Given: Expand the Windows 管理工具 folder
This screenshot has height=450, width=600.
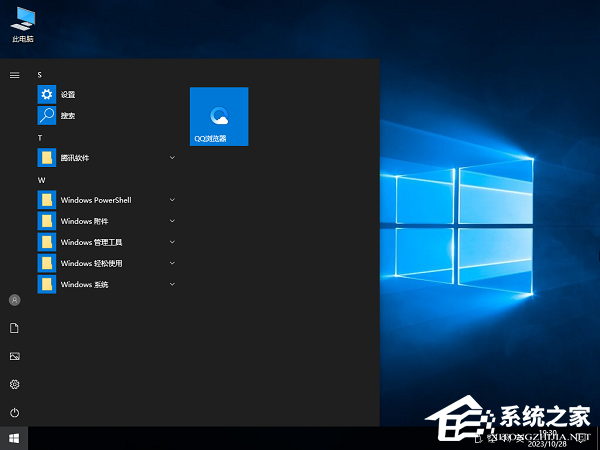Looking at the screenshot, I should tap(105, 242).
